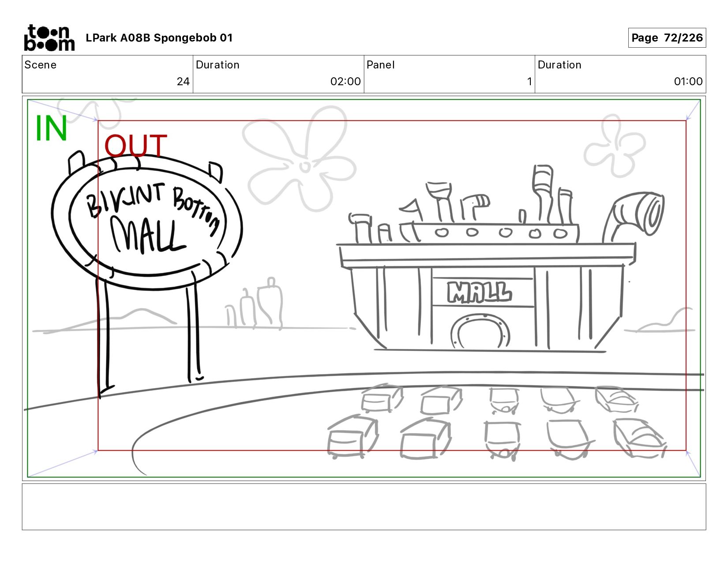The image size is (728, 563).
Task: Click the empty notes box below the panel
Action: click(364, 506)
